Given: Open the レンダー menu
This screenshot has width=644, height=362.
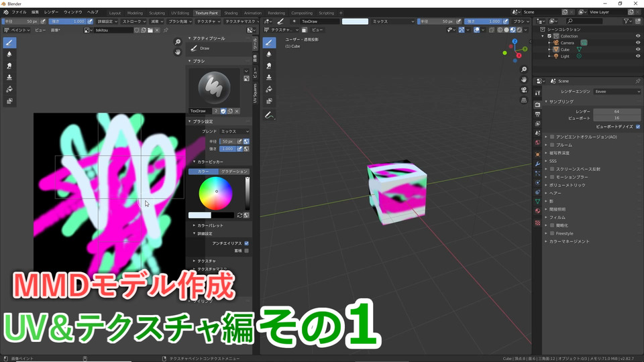Looking at the screenshot, I should 51,12.
